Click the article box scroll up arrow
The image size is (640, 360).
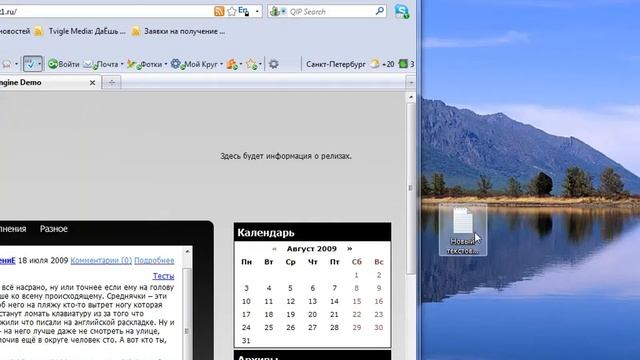(x=187, y=251)
